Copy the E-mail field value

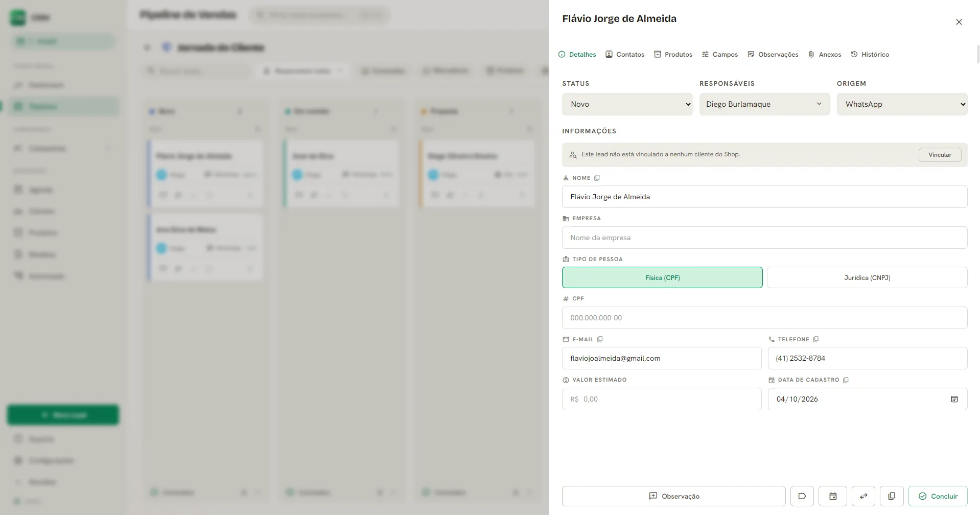[x=600, y=339]
